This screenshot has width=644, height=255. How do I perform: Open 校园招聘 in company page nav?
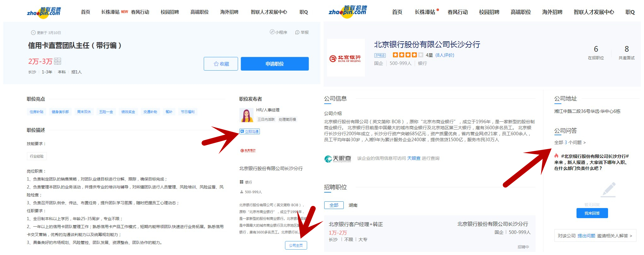tap(489, 12)
